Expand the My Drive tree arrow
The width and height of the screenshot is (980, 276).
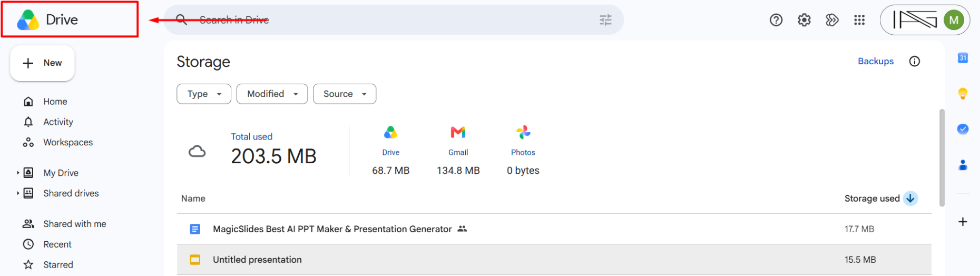[18, 173]
